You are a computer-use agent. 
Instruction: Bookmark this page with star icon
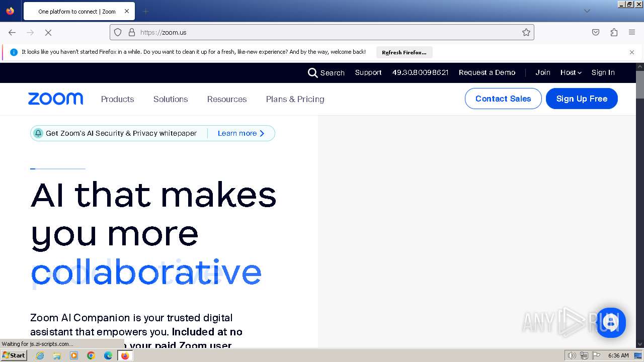tap(526, 32)
